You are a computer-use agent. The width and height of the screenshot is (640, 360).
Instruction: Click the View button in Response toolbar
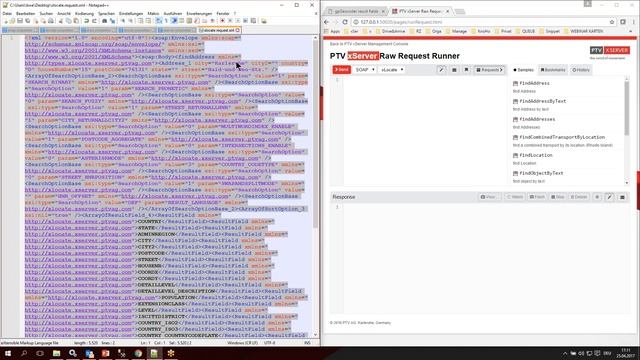(490, 197)
